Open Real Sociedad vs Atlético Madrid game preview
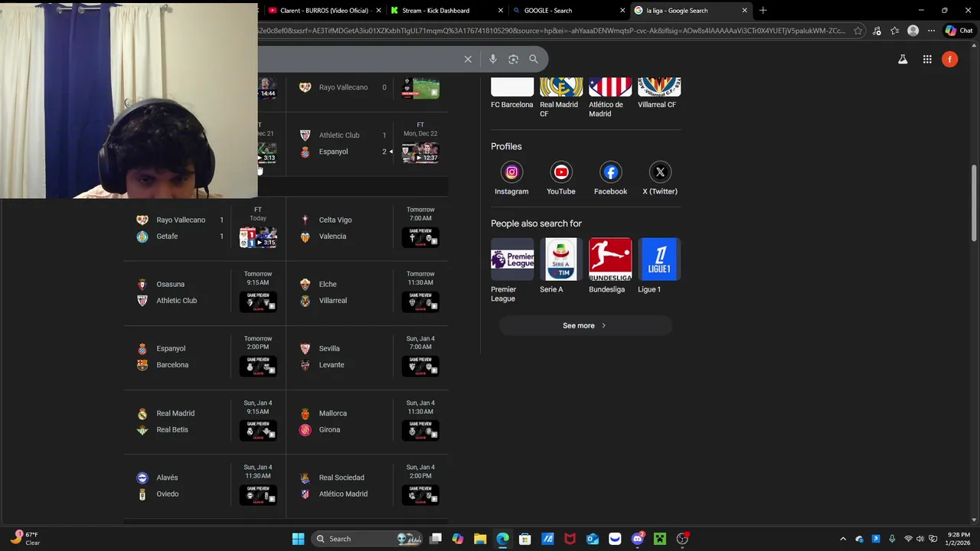This screenshot has width=980, height=551. coord(420,494)
